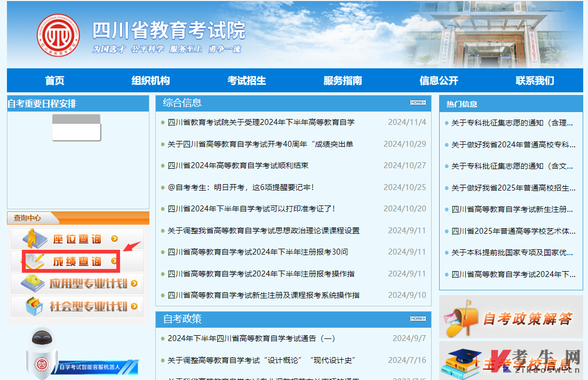
Task: Open the 首页 navigation item
Action: click(55, 80)
